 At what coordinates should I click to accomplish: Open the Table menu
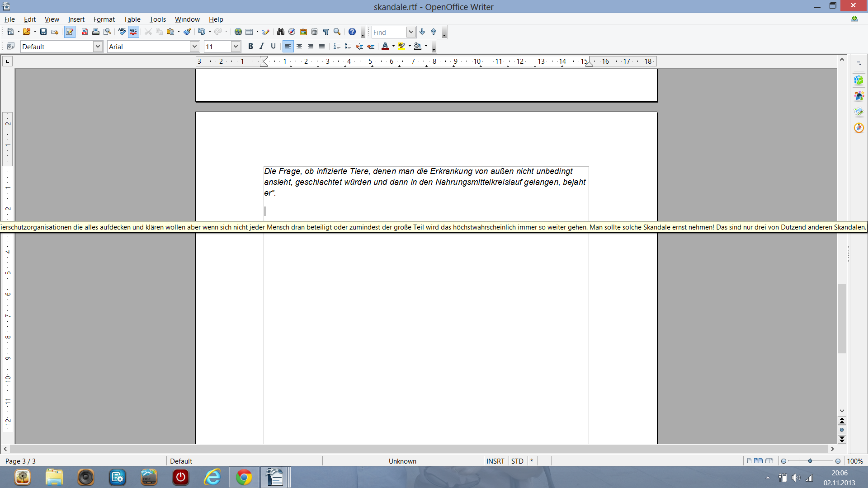pyautogui.click(x=132, y=19)
